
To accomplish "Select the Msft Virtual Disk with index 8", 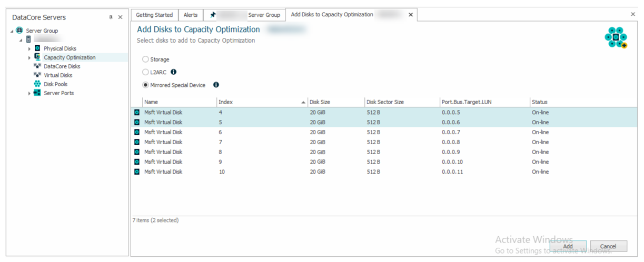I will click(x=163, y=152).
